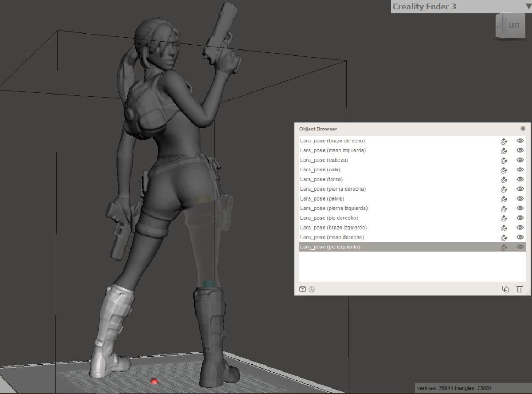Click the edit icon for Lara_pose (mano derecha)
This screenshot has height=394, width=532.
click(x=504, y=237)
